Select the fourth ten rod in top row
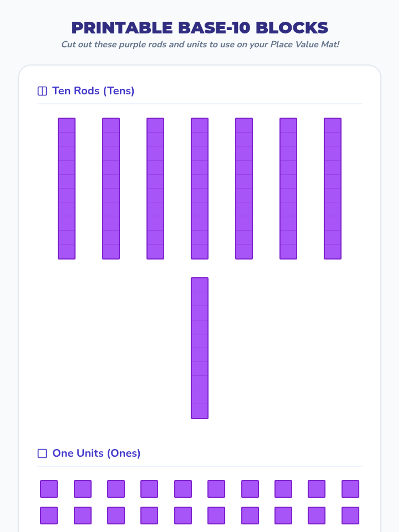 tap(199, 189)
